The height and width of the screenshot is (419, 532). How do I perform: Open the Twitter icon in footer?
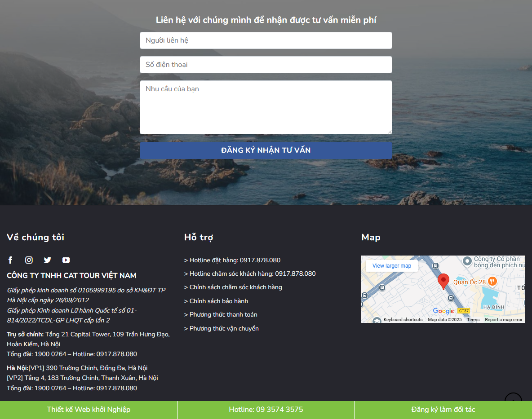coord(47,260)
